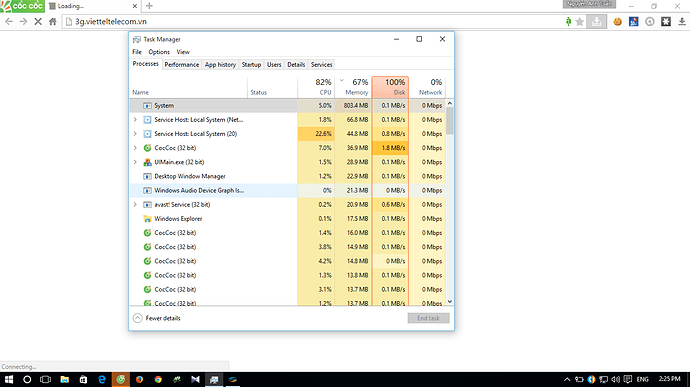690x387 pixels.
Task: Expand Service Host: Local System (20) process
Action: point(135,134)
